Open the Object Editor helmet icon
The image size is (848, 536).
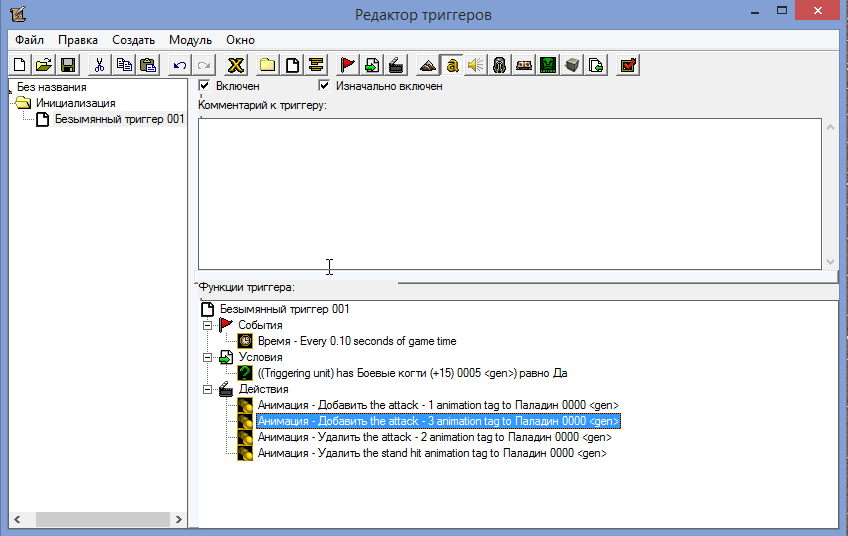[500, 65]
